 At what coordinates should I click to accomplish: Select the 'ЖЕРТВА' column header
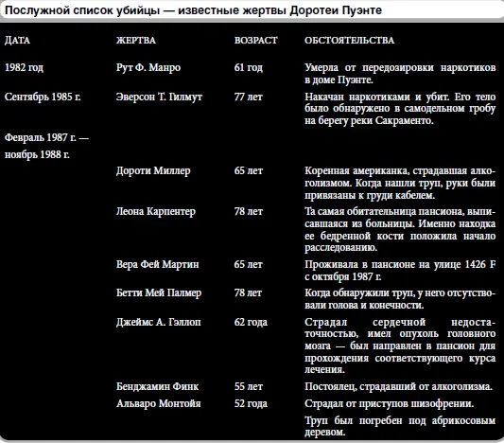(136, 40)
